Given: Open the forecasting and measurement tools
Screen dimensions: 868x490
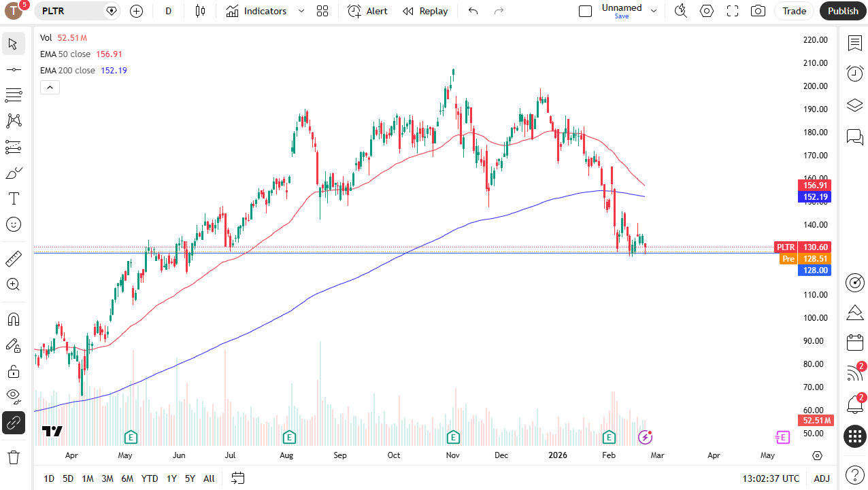Looking at the screenshot, I should pos(13,147).
